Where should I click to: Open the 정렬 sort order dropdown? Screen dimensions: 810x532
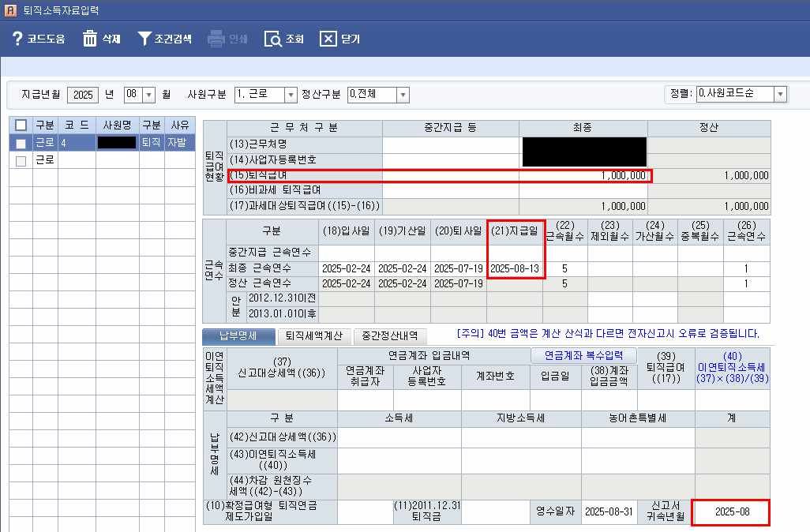tap(780, 94)
